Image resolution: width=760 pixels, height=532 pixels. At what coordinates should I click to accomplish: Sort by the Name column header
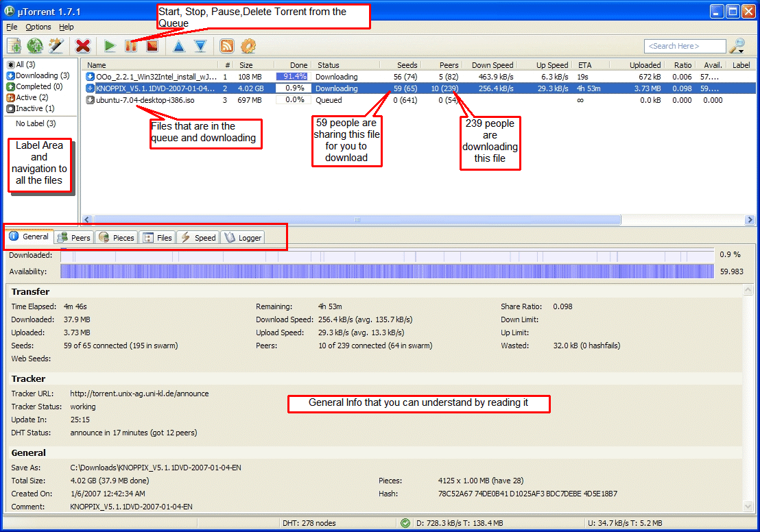coord(150,65)
